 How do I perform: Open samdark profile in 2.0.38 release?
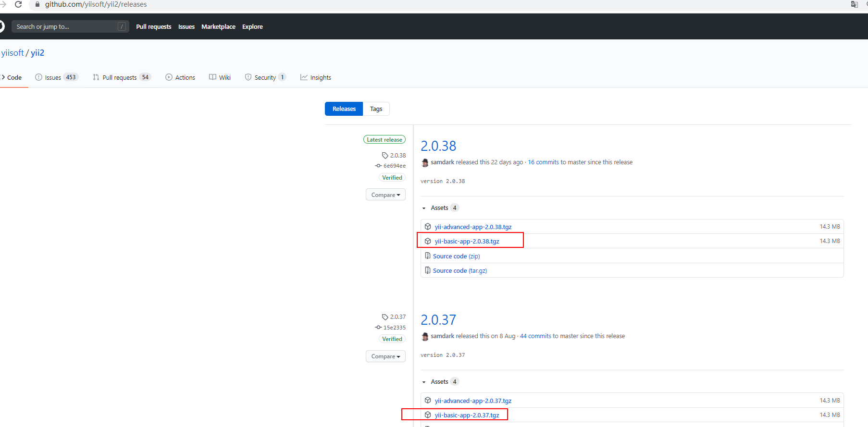[442, 162]
